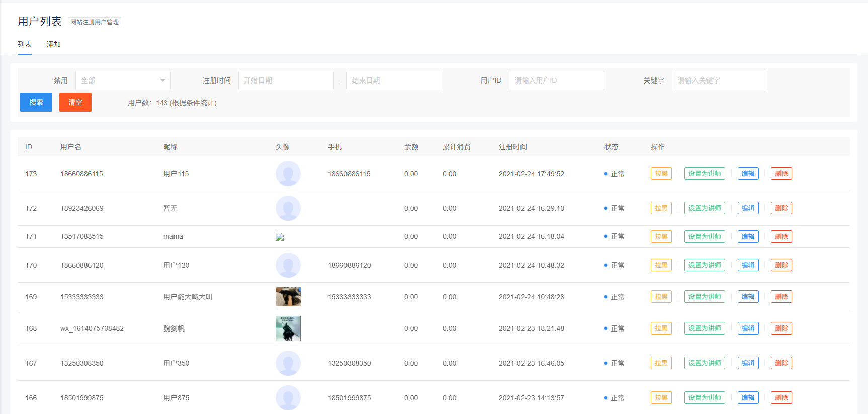Set user 用户120 as lecturer

click(705, 265)
